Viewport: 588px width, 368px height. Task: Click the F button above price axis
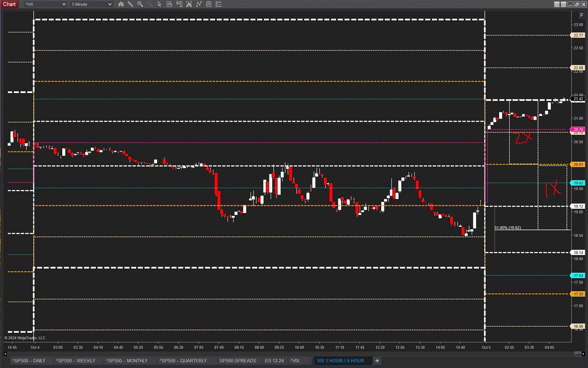pos(582,15)
